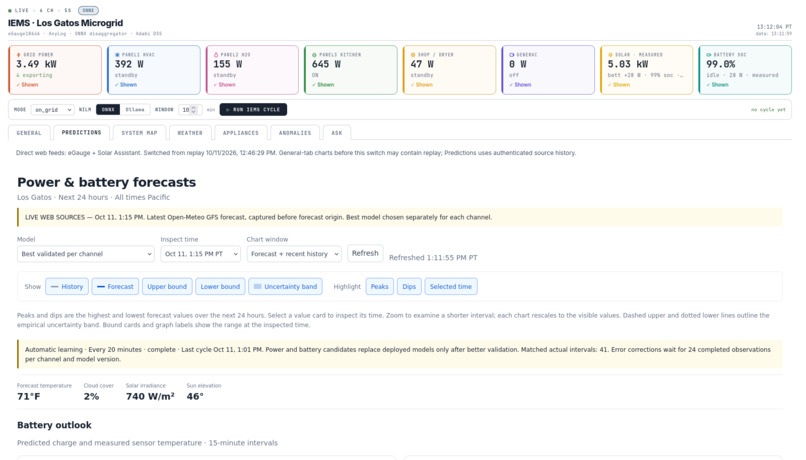The width and height of the screenshot is (806, 460).
Task: Click the Run IEMS Cycle button
Action: pyautogui.click(x=253, y=109)
